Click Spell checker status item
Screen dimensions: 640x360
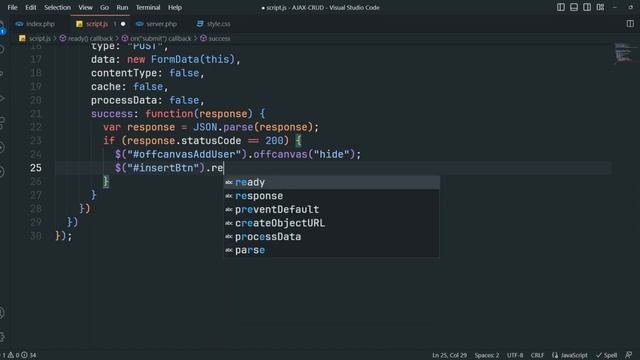(607, 355)
